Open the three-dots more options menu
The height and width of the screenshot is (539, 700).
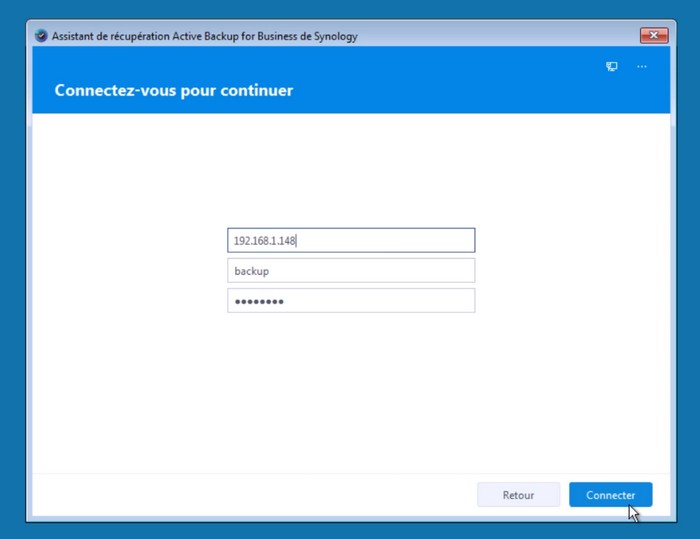(x=642, y=67)
